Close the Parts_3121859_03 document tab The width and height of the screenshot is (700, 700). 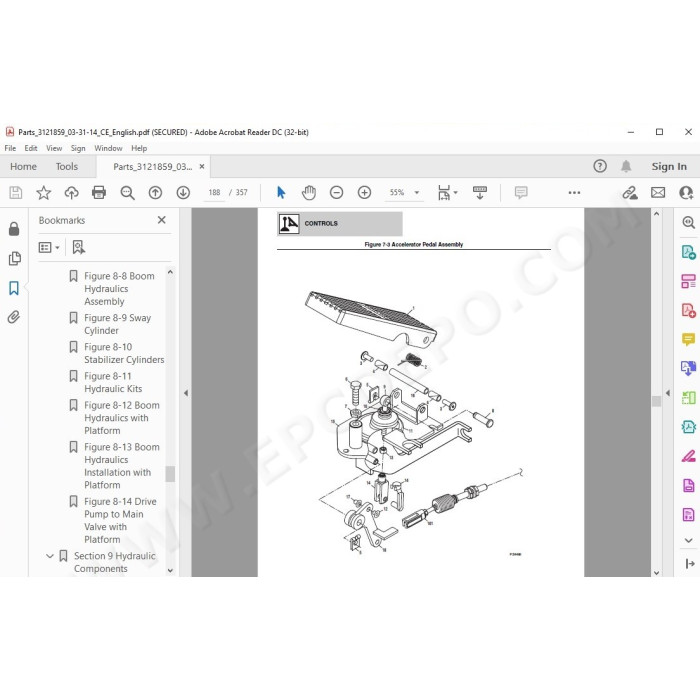point(202,167)
